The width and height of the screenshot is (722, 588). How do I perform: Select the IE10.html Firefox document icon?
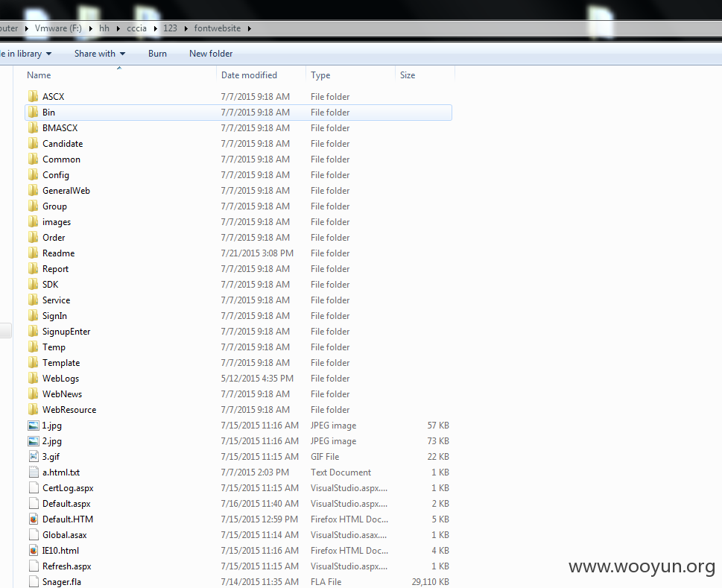[33, 550]
